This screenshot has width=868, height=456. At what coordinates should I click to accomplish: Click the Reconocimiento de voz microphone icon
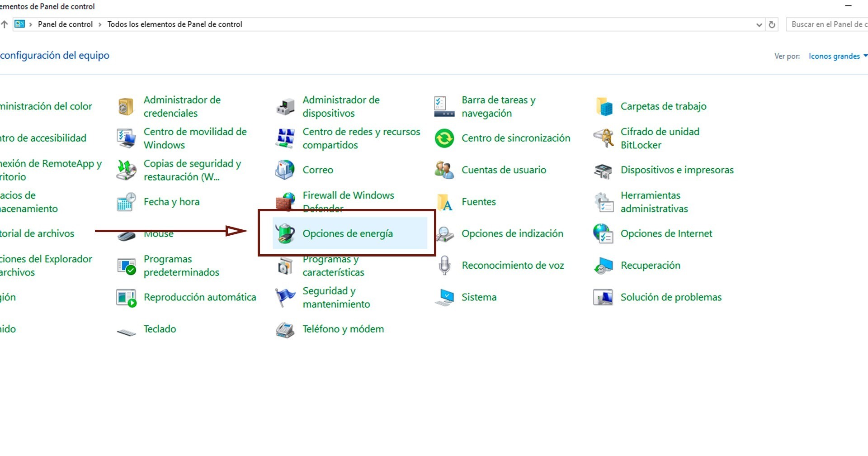pyautogui.click(x=444, y=266)
